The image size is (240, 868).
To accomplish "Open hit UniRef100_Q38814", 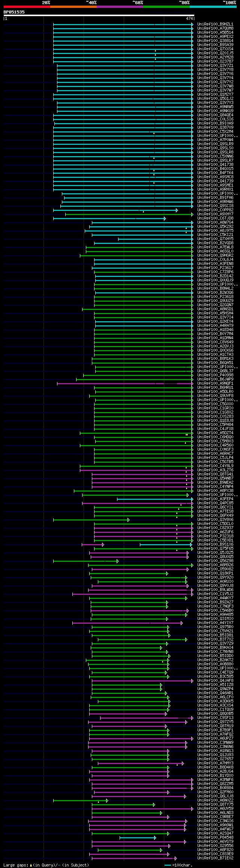I will click(215, 41).
